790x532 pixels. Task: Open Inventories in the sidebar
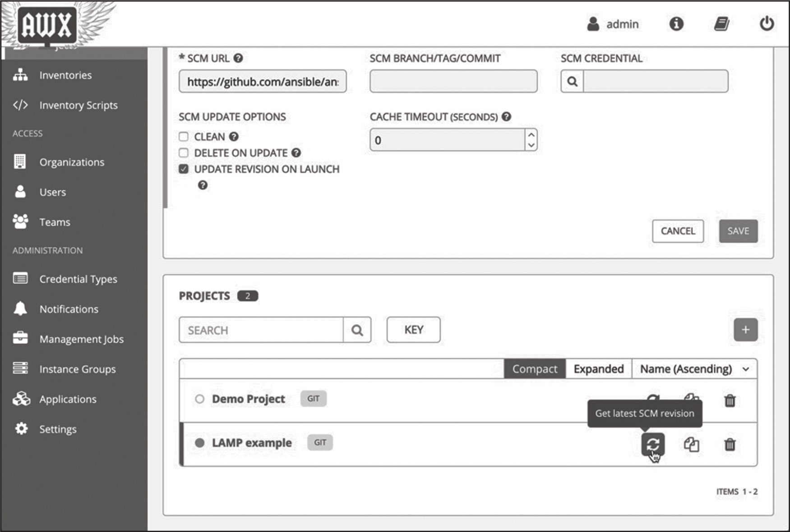65,75
